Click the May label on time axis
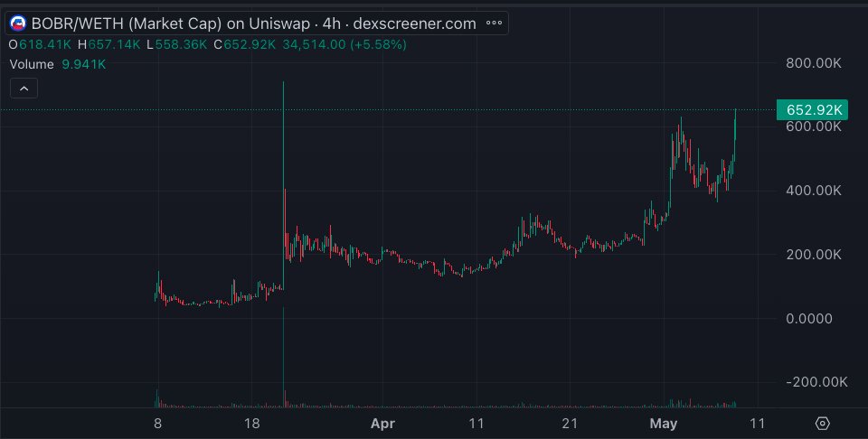Viewport: 868px width, 439px height. [x=663, y=424]
